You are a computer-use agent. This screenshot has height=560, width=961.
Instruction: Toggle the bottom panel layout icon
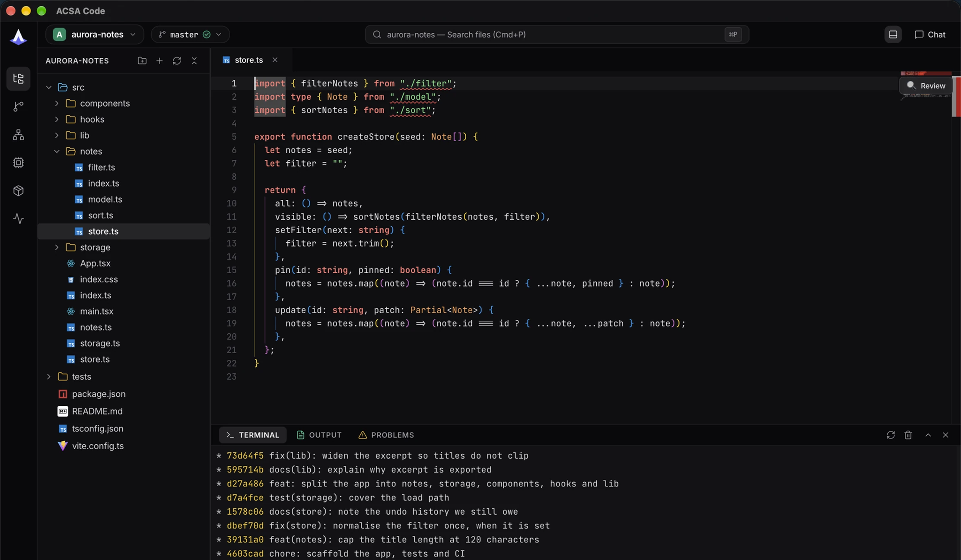click(893, 35)
